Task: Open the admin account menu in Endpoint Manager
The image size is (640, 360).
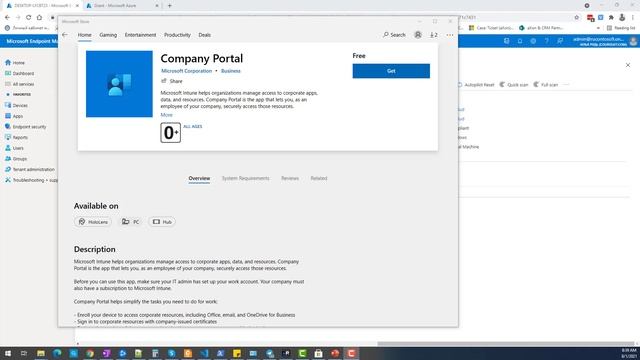Action: tap(605, 41)
